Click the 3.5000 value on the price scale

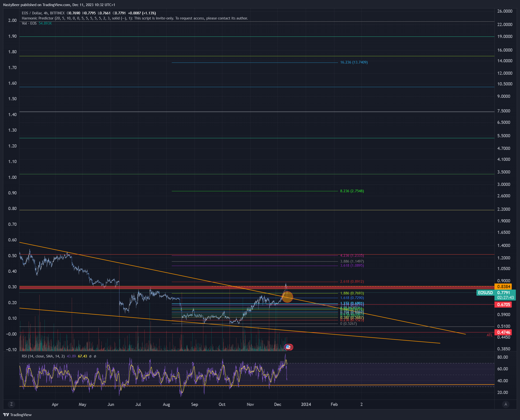[504, 172]
